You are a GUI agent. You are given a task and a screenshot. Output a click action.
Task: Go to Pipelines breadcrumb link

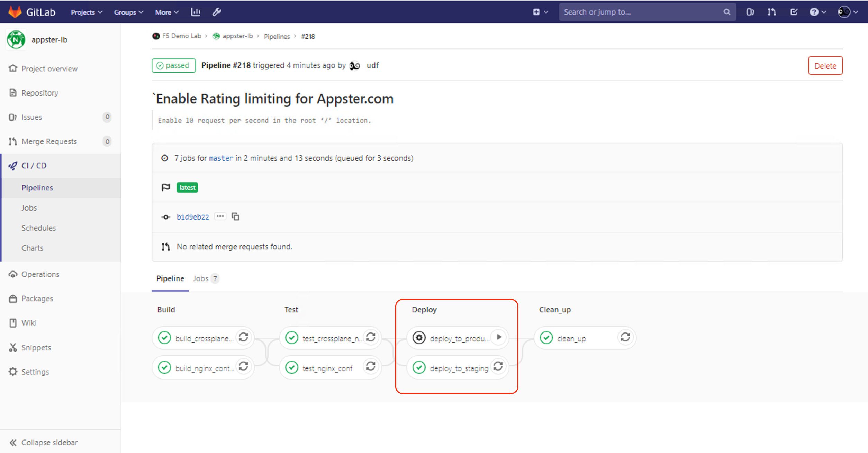[277, 36]
